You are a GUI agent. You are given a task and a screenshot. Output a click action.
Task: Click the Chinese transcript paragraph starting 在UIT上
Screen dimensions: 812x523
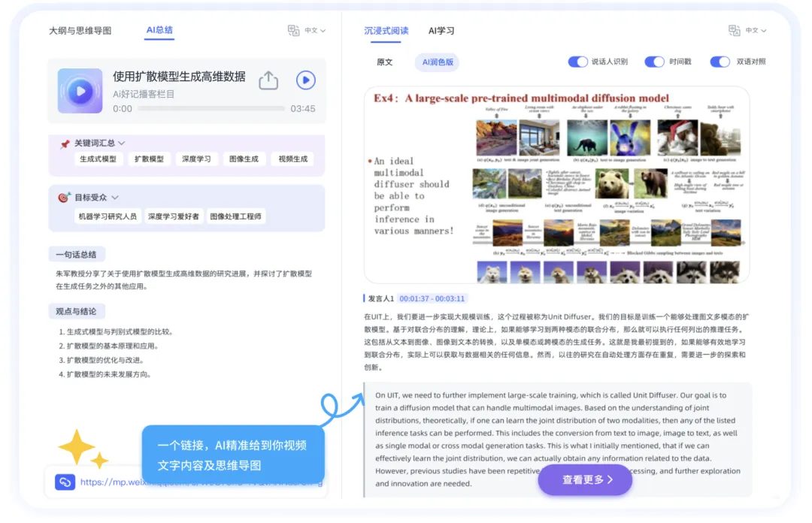click(x=556, y=342)
